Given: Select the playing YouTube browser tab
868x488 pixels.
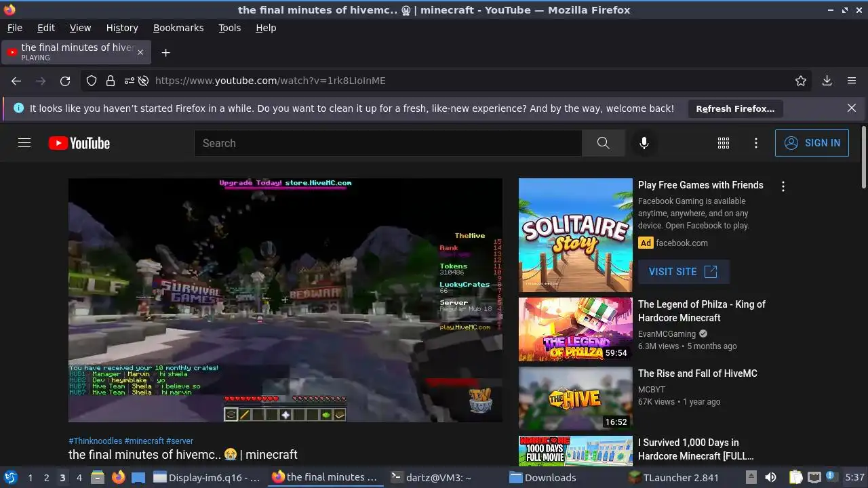Looking at the screenshot, I should pyautogui.click(x=76, y=52).
